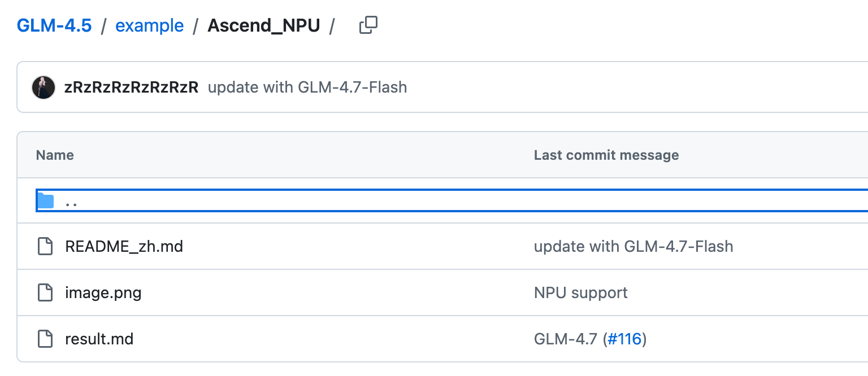868x376 pixels.
Task: Open the latest commit message in header
Action: pos(307,88)
